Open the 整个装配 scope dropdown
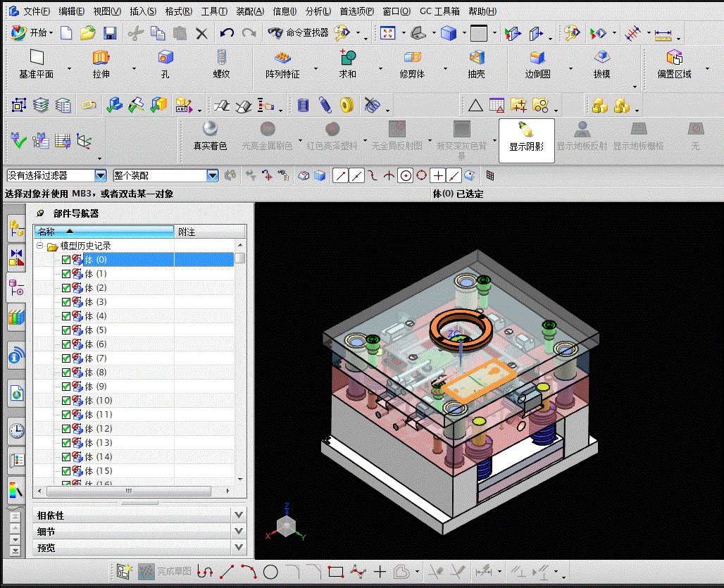Viewport: 724px width, 588px height. click(213, 175)
